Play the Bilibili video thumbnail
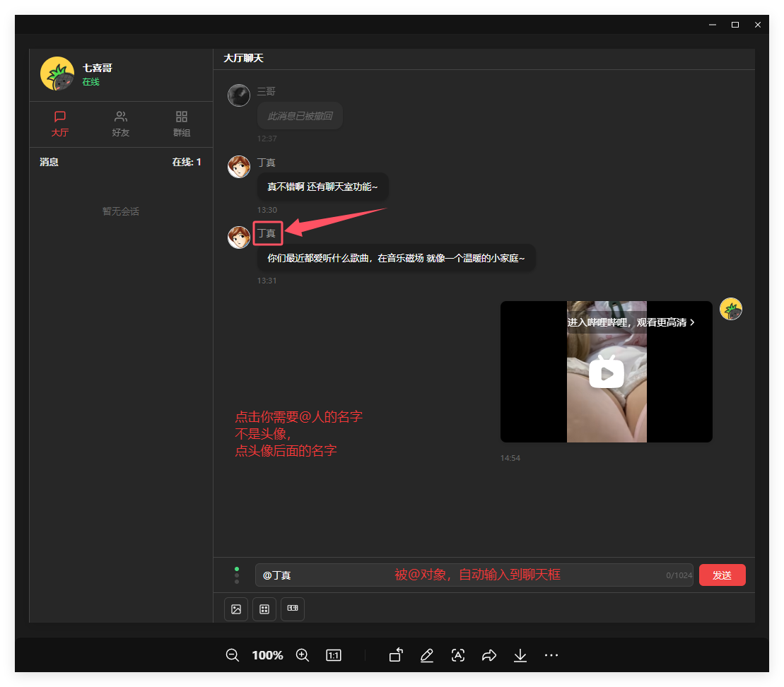Screen dimensions: 784x687 pyautogui.click(x=606, y=372)
